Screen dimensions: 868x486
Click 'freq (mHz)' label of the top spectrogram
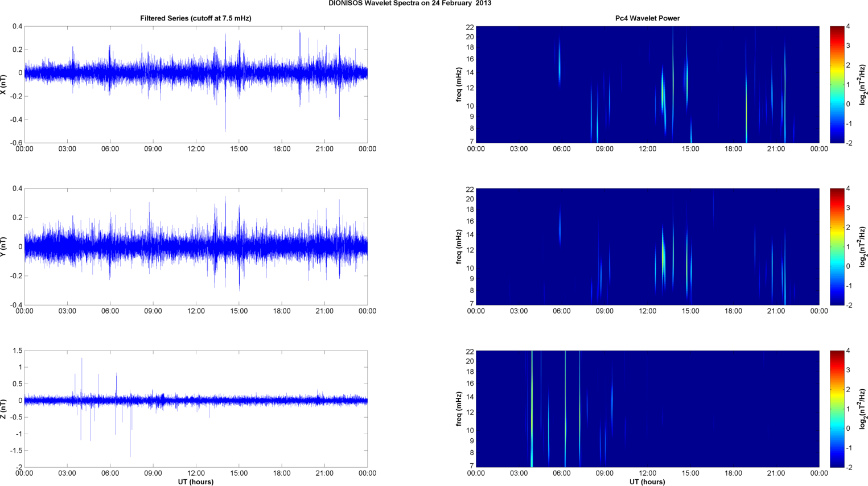pos(459,84)
